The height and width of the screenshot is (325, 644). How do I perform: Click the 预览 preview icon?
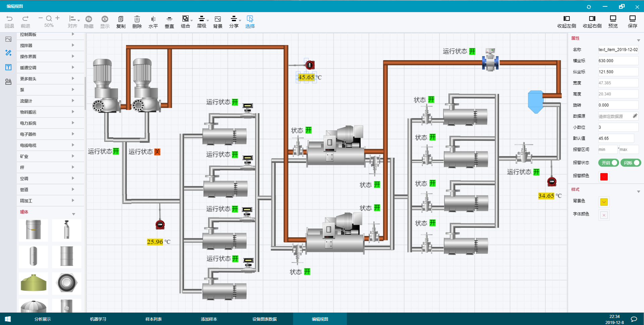613,19
